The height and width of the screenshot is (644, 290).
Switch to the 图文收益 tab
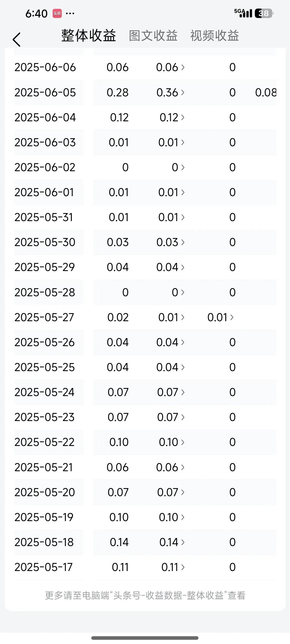[x=153, y=36]
